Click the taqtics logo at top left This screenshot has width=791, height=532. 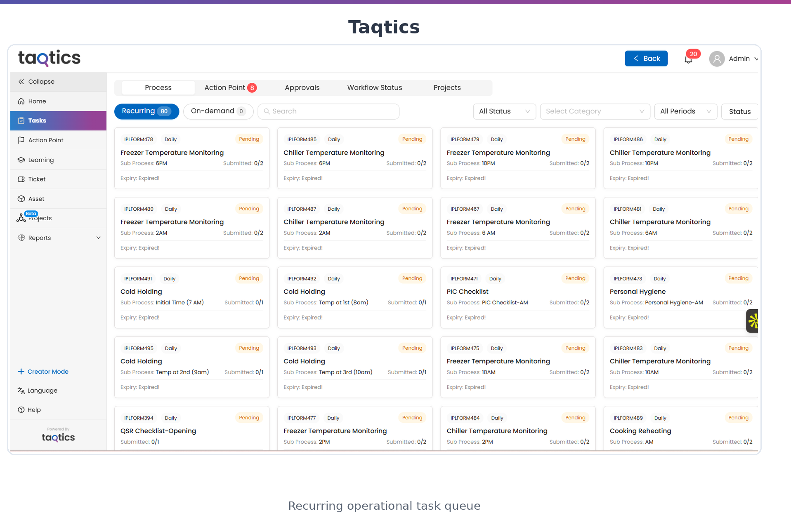50,58
